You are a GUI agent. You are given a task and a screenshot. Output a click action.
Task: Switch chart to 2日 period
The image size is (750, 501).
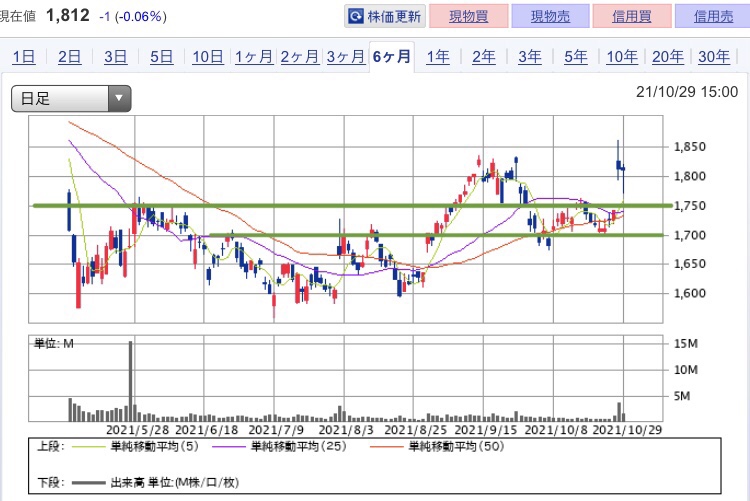69,56
